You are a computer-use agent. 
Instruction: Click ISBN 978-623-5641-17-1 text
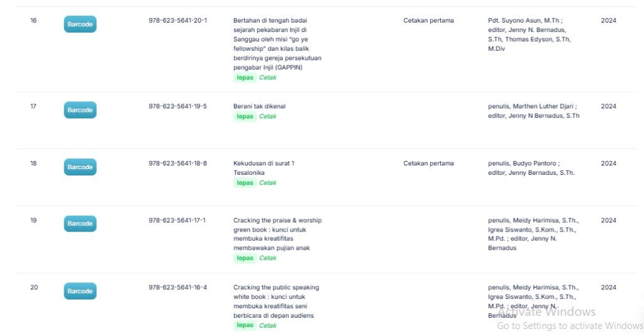[177, 221]
